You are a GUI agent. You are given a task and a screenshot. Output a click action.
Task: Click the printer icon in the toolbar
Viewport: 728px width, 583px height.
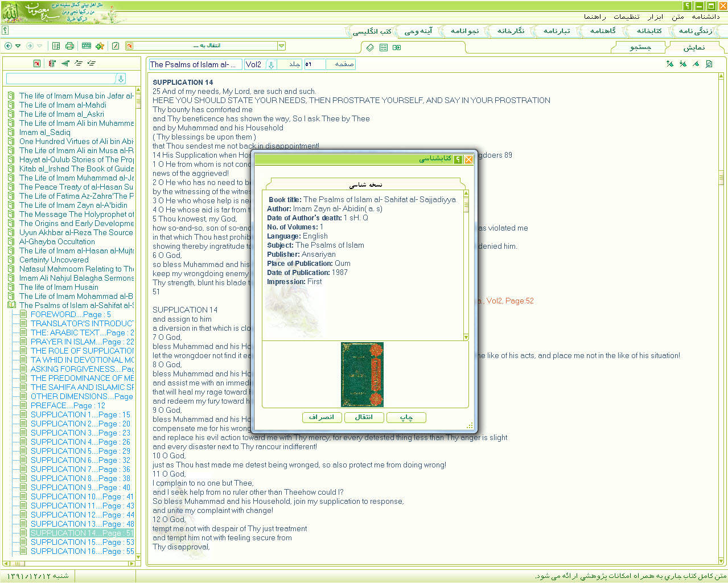[x=69, y=46]
